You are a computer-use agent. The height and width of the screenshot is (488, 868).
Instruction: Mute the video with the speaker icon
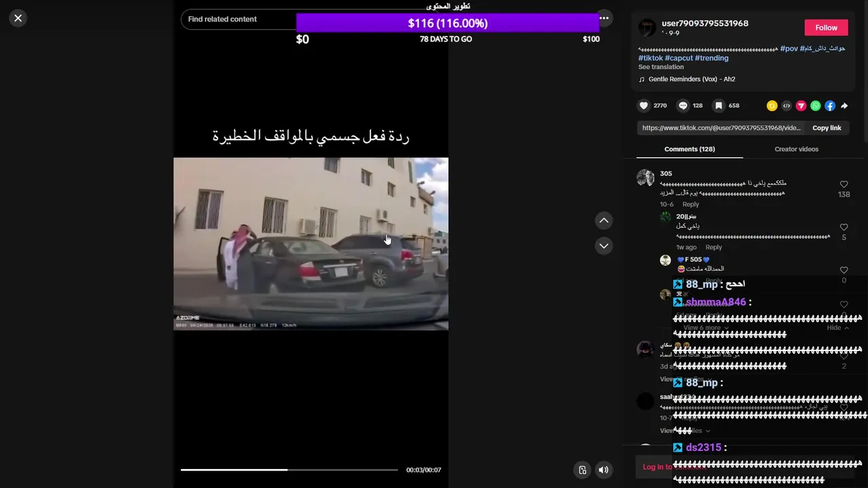pos(603,470)
